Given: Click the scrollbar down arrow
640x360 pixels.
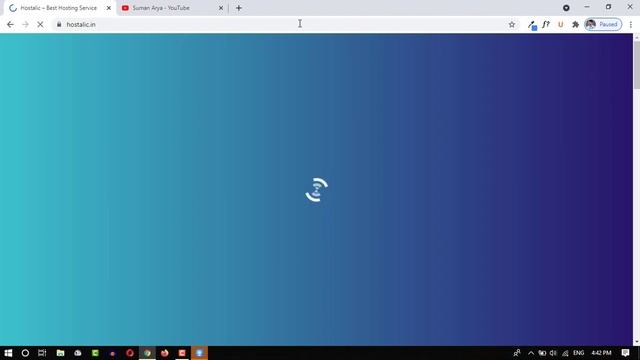Looking at the screenshot, I should click(636, 342).
